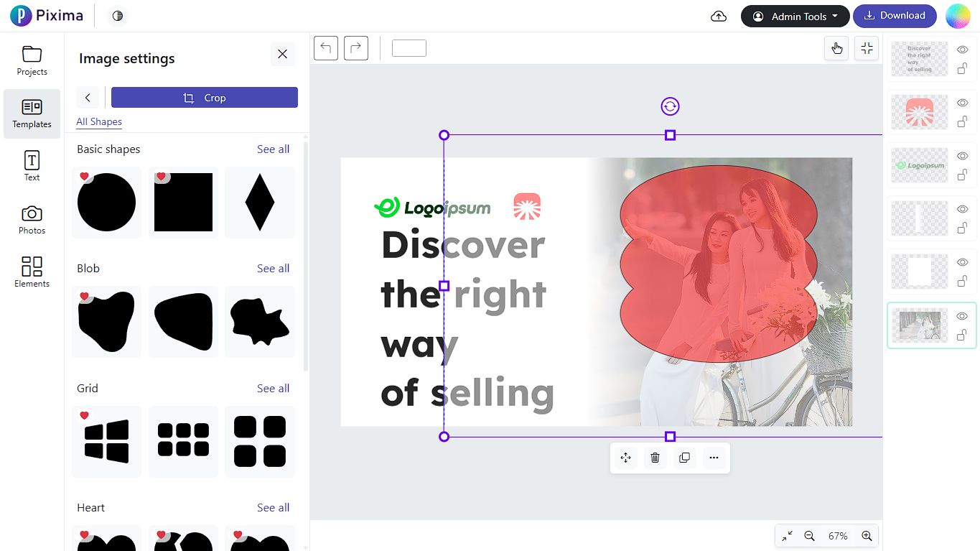
Task: Click the 67% zoom level value
Action: (x=838, y=536)
